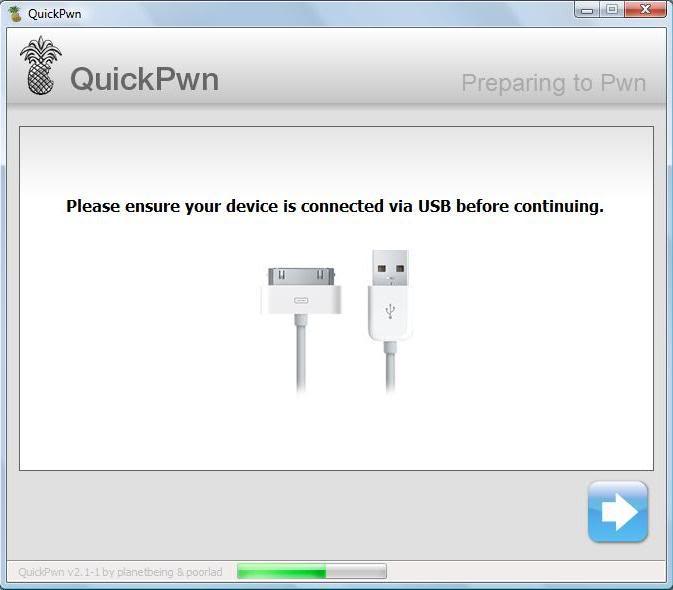
Task: Maximize the QuickPwn window
Action: pyautogui.click(x=612, y=9)
